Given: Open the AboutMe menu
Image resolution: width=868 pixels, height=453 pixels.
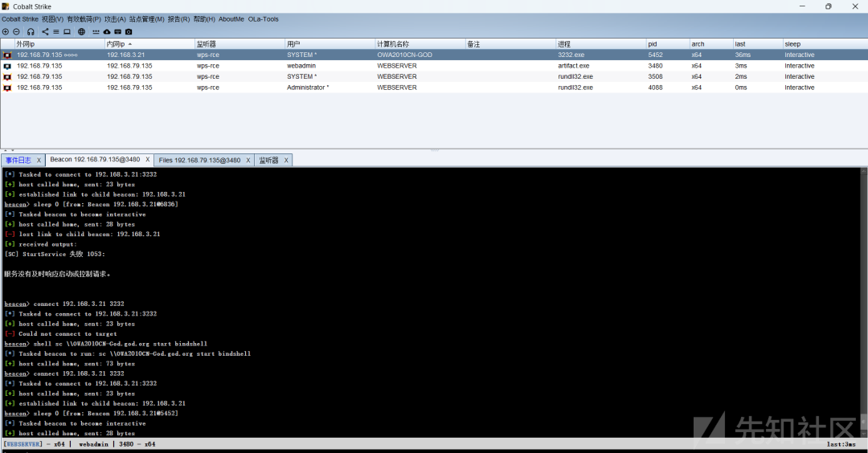Looking at the screenshot, I should [x=231, y=18].
